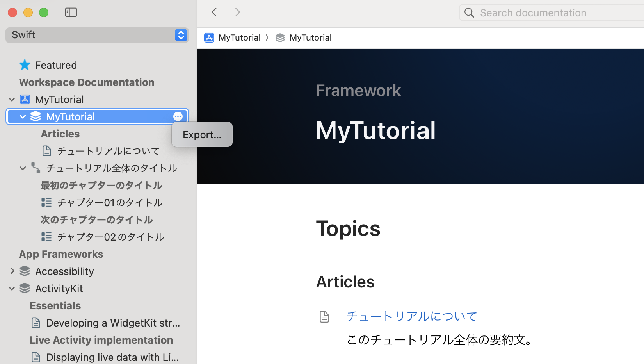Screen dimensions: 644x364
Task: Toggle the sidebar visibility button
Action: point(71,12)
